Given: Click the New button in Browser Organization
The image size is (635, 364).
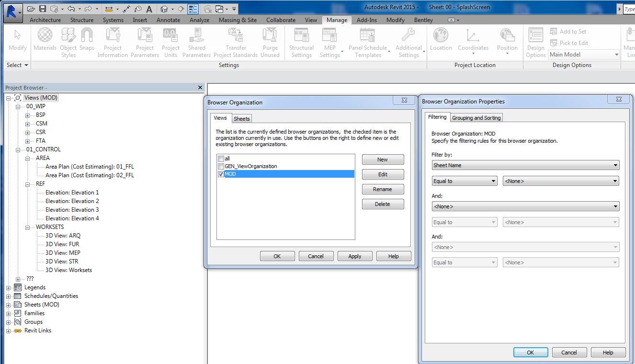Looking at the screenshot, I should click(x=383, y=159).
